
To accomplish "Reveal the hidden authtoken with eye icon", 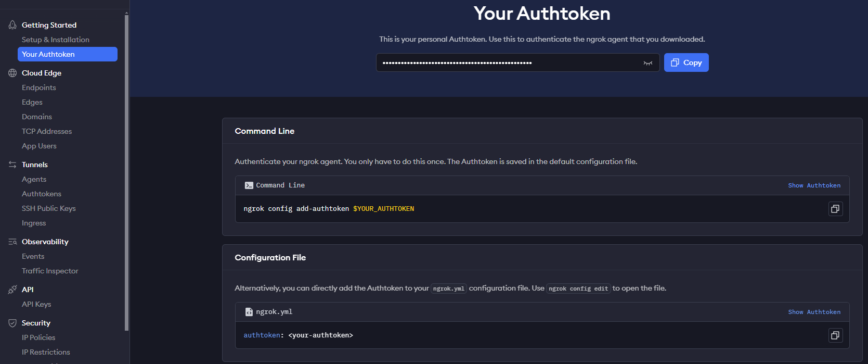I will pyautogui.click(x=648, y=63).
